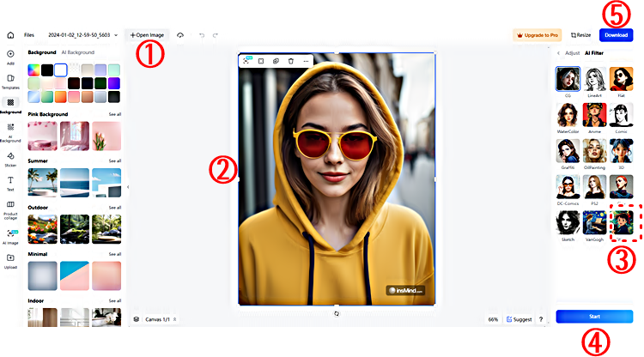Viewport: 644px width, 357px height.
Task: See all Pink Background images
Action: 115,114
